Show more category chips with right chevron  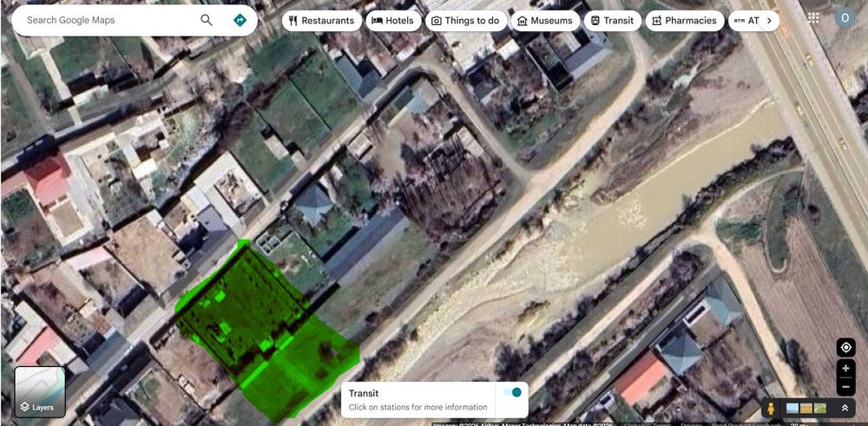(x=769, y=21)
